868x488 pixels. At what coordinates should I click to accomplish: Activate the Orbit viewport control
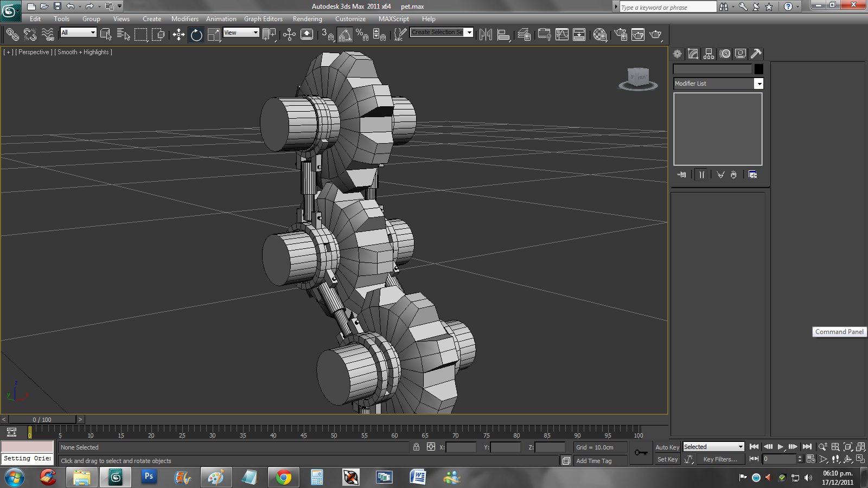(x=848, y=459)
